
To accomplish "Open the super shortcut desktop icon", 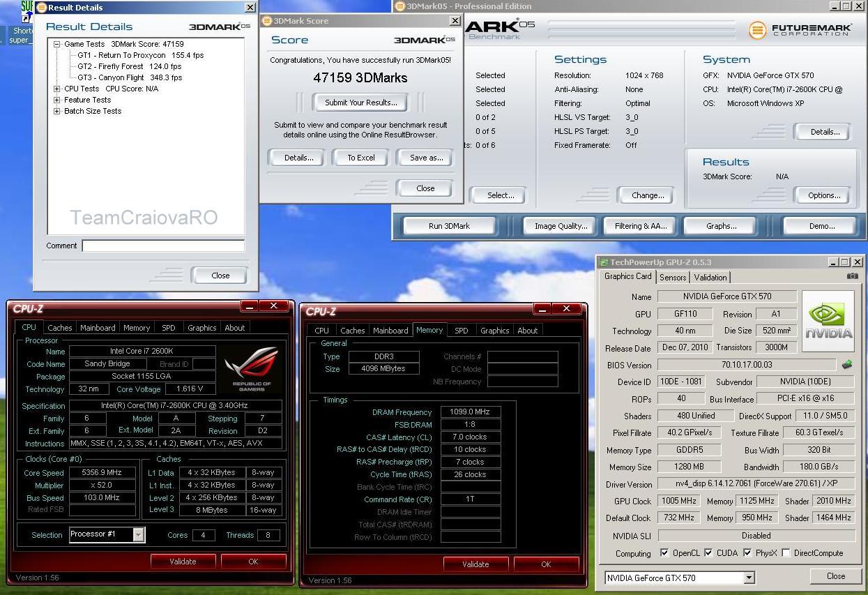I will pos(24,23).
